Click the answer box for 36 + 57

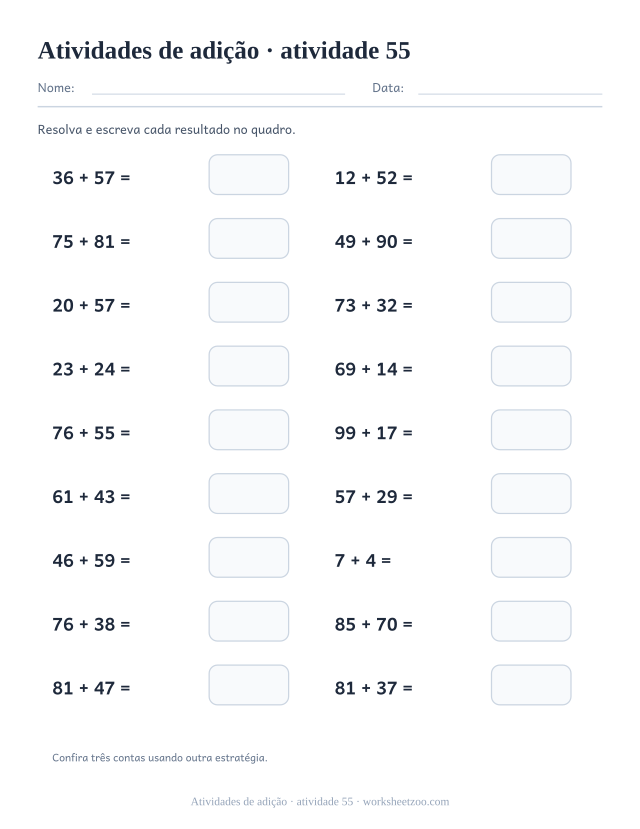[248, 174]
